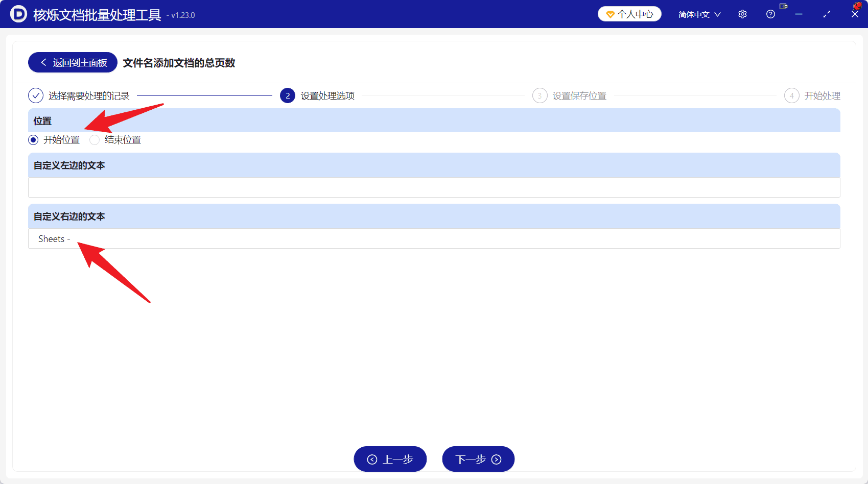Viewport: 868px width, 484px height.
Task: Click the step 2 circle icon
Action: (288, 95)
